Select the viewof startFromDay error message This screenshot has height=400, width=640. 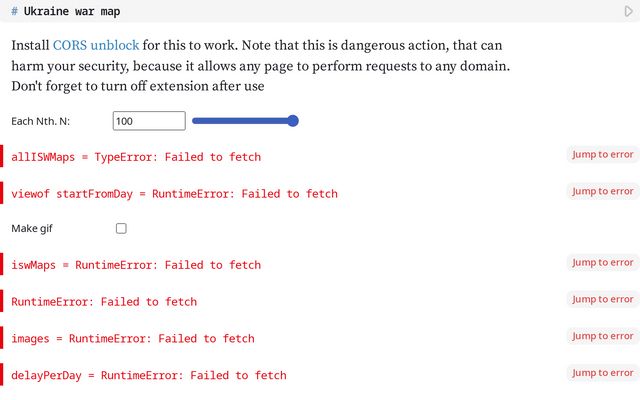click(174, 194)
